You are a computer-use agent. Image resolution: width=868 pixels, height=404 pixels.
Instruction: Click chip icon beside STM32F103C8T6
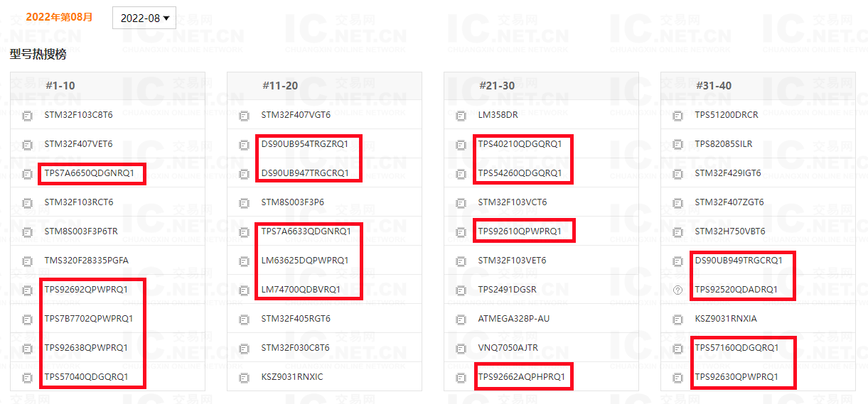[28, 115]
